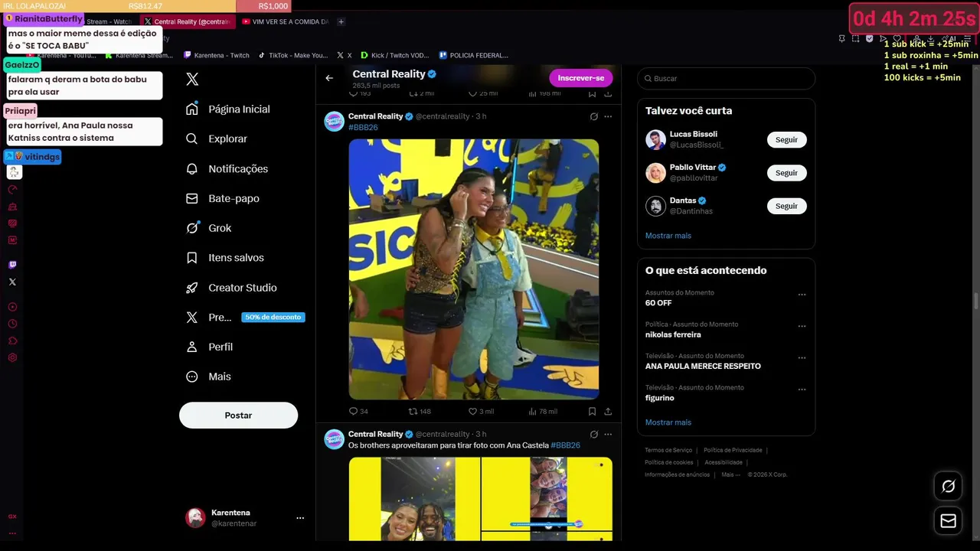Click the Buscar search field
Image resolution: width=980 pixels, height=551 pixels.
point(726,78)
